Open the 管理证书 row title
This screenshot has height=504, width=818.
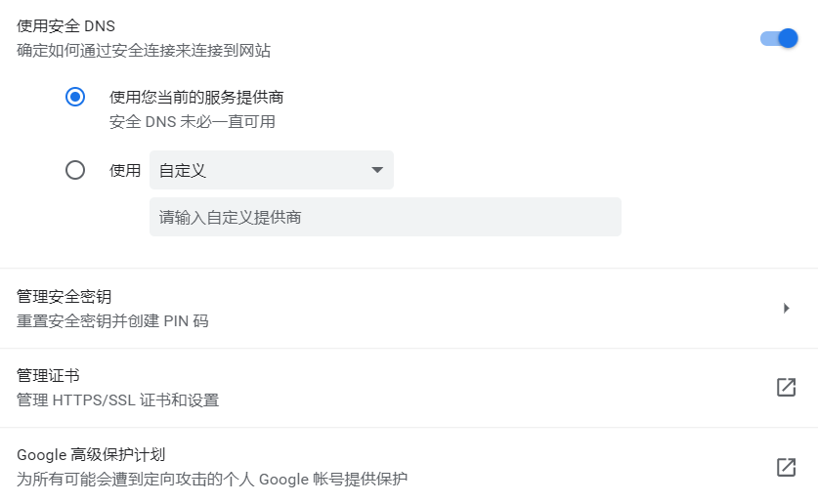point(48,375)
